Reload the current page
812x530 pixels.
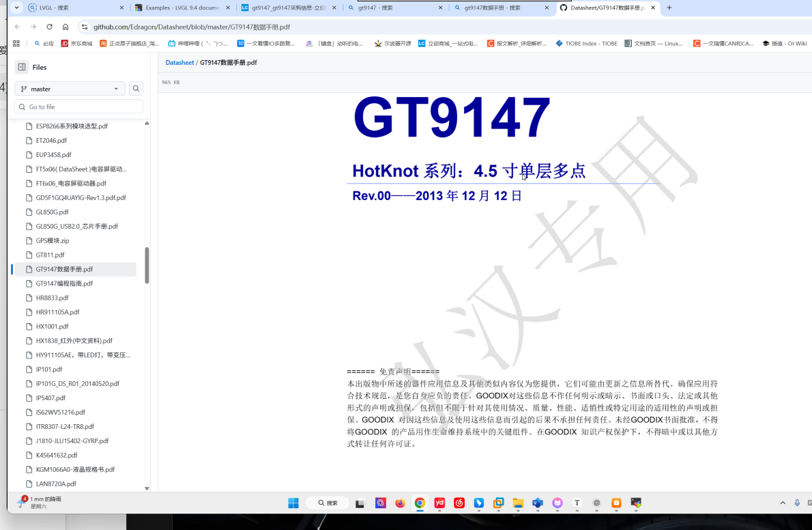click(x=49, y=27)
